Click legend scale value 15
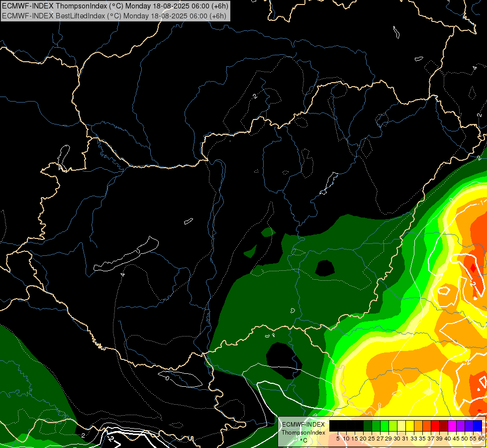 click(355, 439)
